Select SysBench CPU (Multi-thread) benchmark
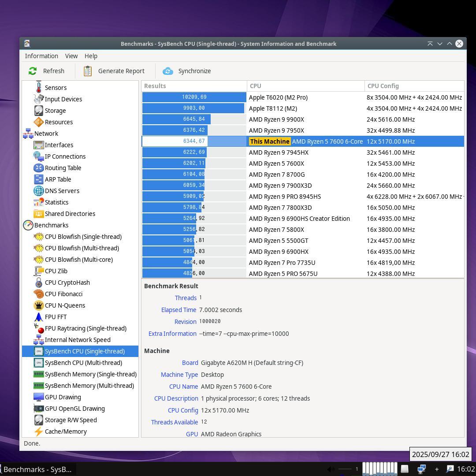This screenshot has height=476, width=476. coord(83,363)
